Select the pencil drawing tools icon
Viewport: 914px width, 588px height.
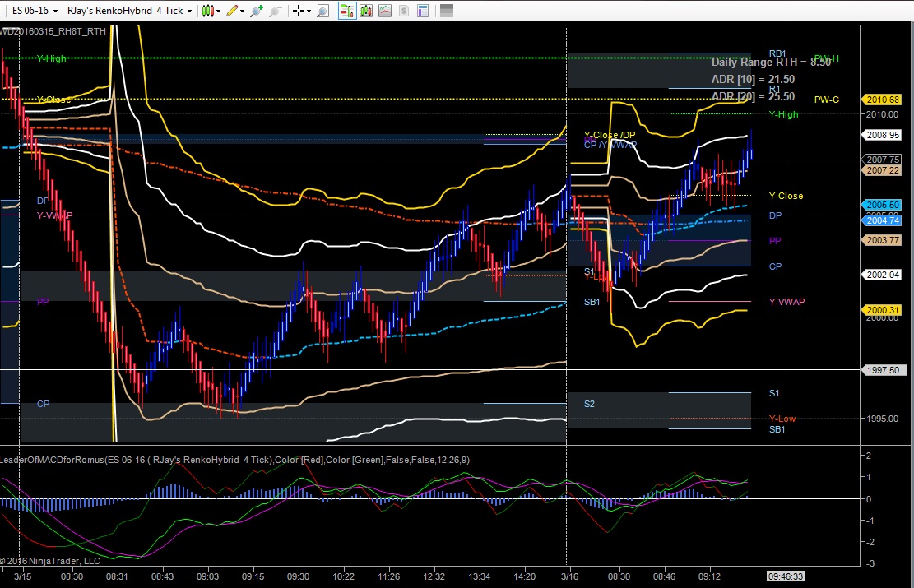232,11
